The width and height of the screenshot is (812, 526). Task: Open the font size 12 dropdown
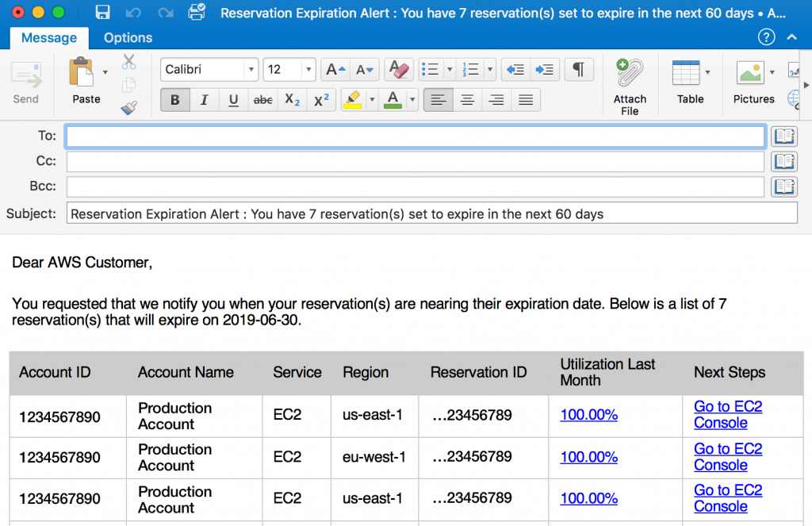tap(308, 70)
